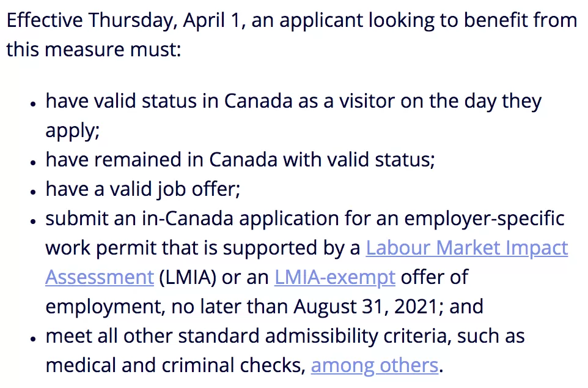Click the date 'August 31, 2021' text

pyautogui.click(x=366, y=307)
